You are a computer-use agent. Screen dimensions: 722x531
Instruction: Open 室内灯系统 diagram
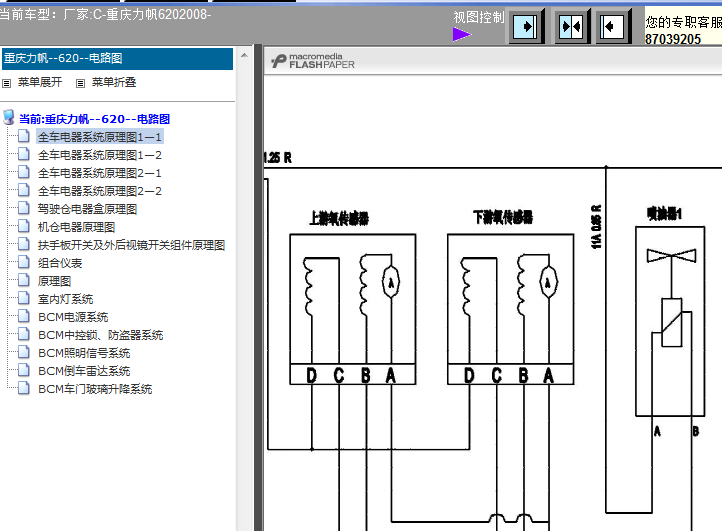[65, 299]
